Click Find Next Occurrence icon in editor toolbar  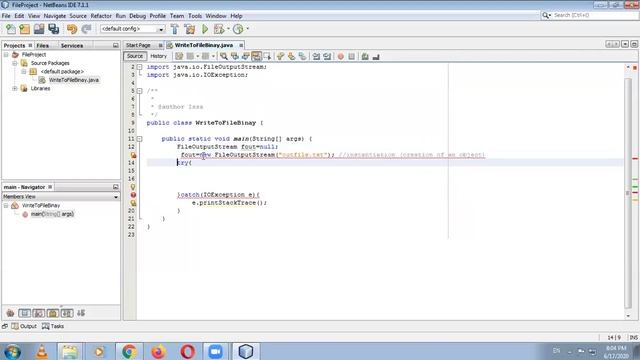(x=245, y=56)
